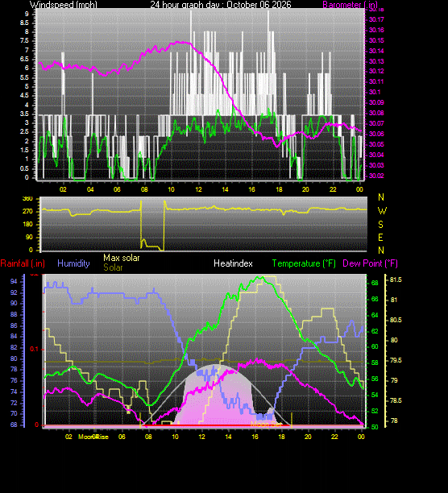Select the 88 value on the humidity axis

(x=14, y=315)
